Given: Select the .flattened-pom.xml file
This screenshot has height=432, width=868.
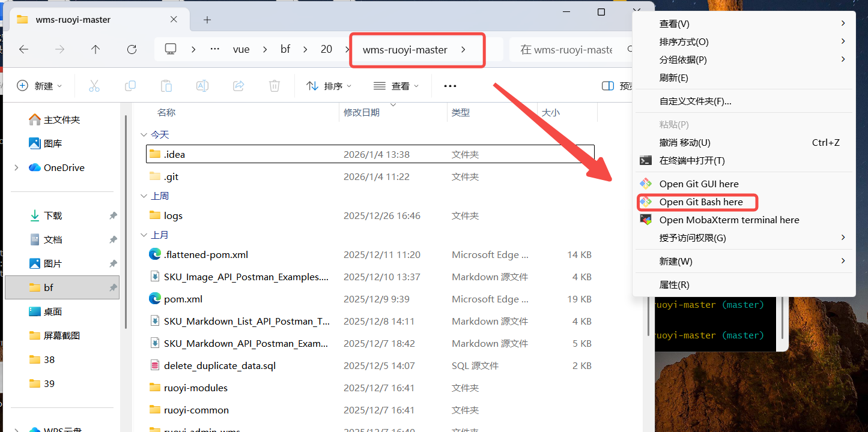Looking at the screenshot, I should tap(370, 254).
